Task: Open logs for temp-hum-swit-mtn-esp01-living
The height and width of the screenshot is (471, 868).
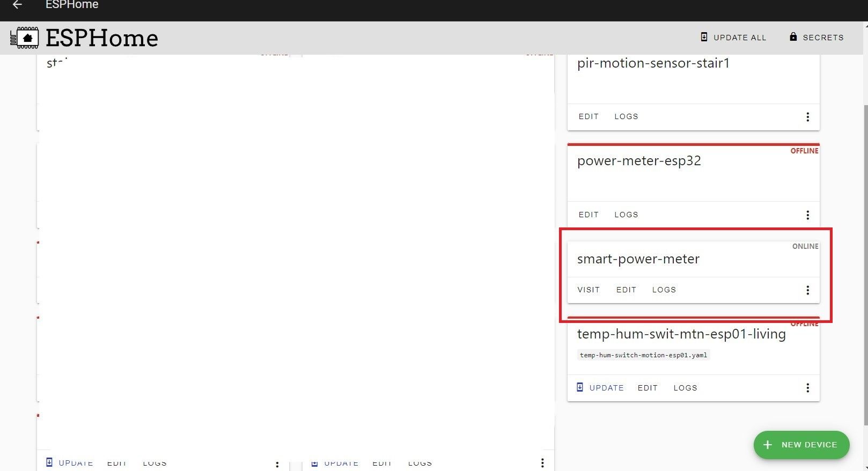Action: click(686, 388)
